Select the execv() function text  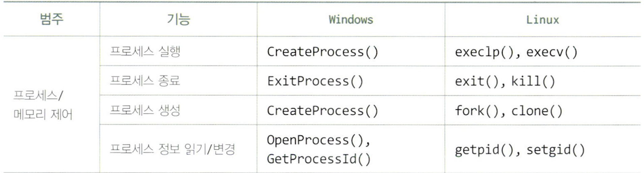pyautogui.click(x=552, y=52)
